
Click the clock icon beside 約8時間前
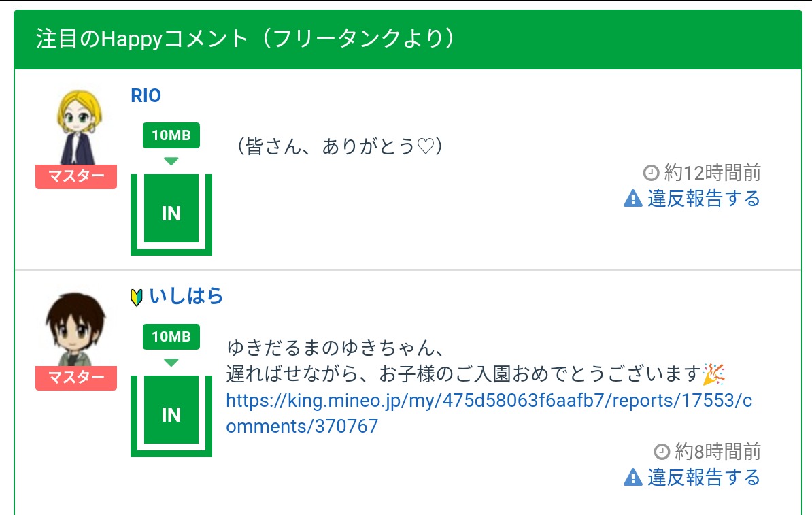[x=662, y=451]
